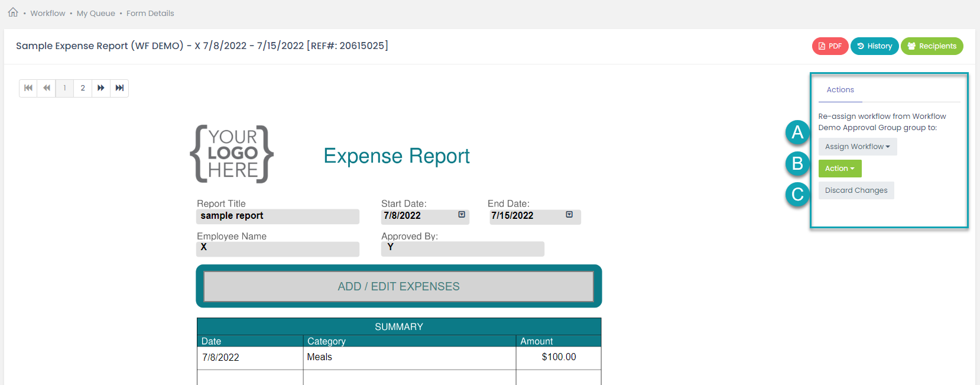Click the Amount column header

coord(559,341)
